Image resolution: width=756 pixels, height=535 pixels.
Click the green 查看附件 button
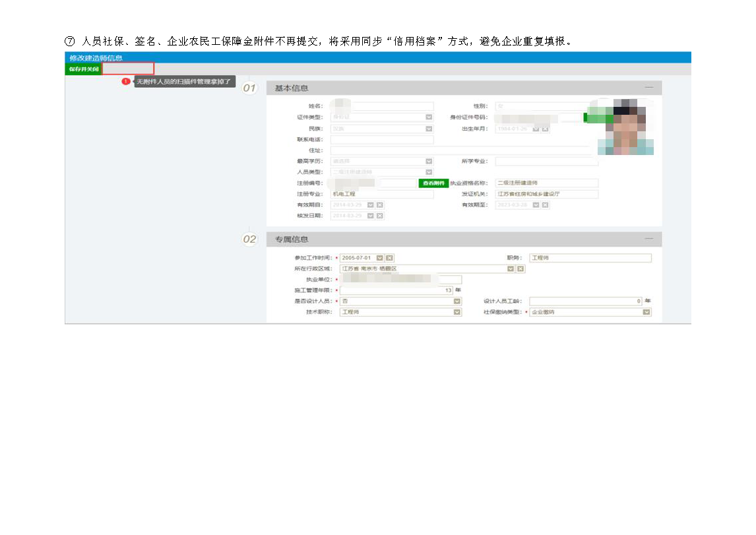pos(433,183)
